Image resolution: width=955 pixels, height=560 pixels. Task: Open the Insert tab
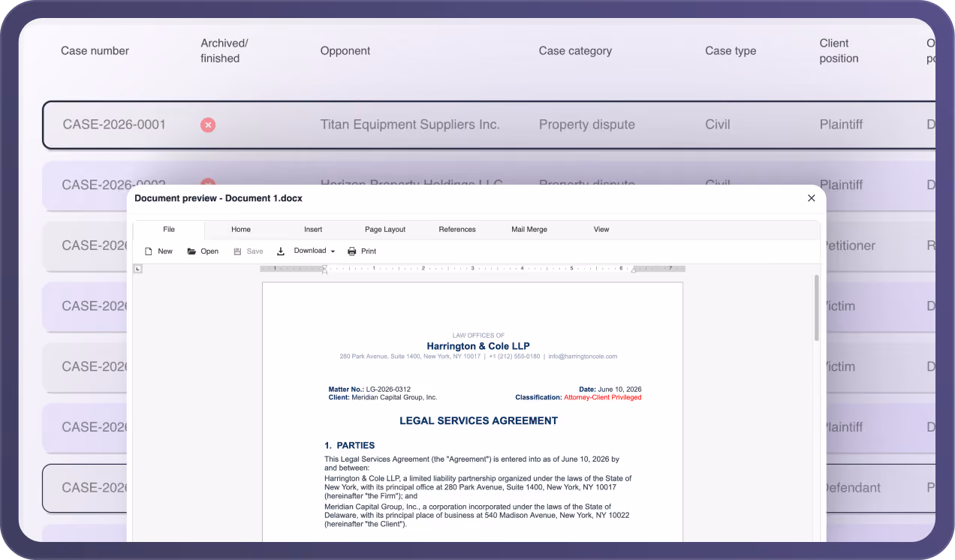313,230
